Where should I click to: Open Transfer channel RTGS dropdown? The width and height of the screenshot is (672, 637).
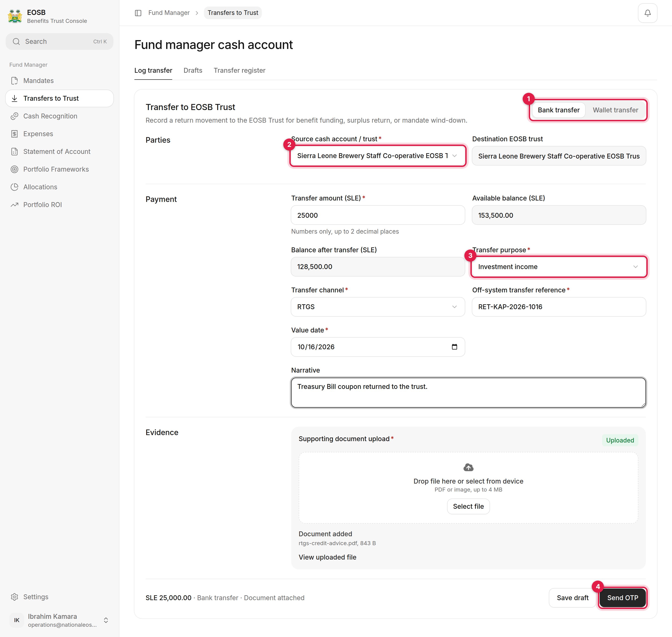click(x=378, y=307)
